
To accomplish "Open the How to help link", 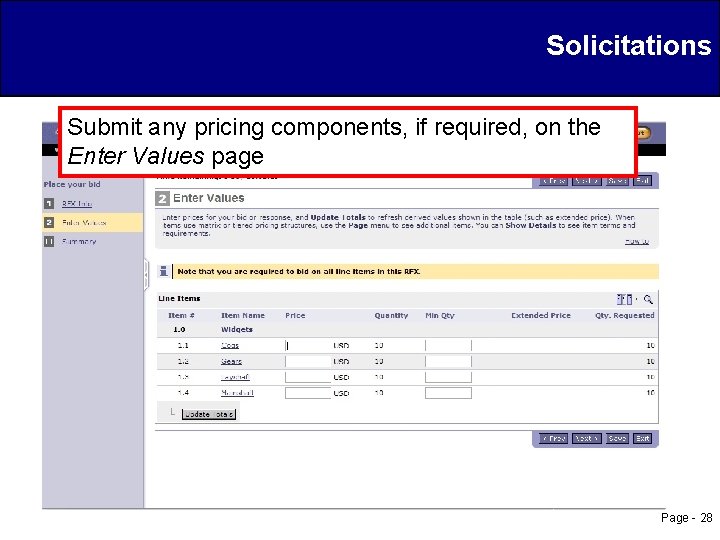I will [636, 241].
